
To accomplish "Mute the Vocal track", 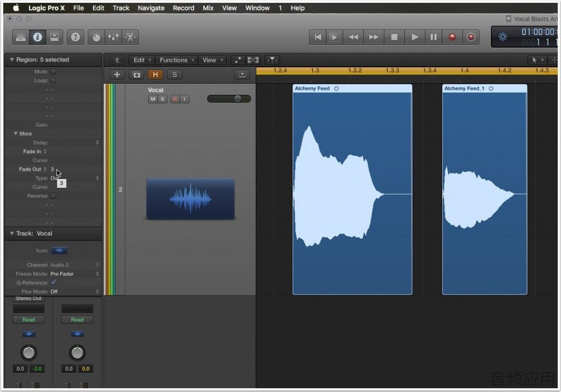I will tap(153, 99).
